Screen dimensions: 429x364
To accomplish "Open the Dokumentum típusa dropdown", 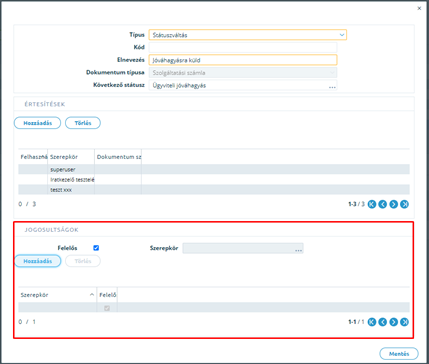I will pos(243,72).
